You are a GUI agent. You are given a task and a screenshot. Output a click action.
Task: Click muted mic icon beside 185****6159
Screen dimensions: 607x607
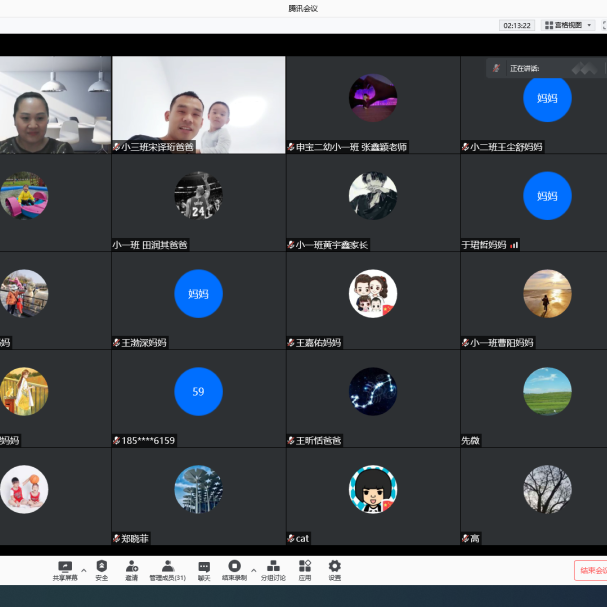click(x=116, y=441)
